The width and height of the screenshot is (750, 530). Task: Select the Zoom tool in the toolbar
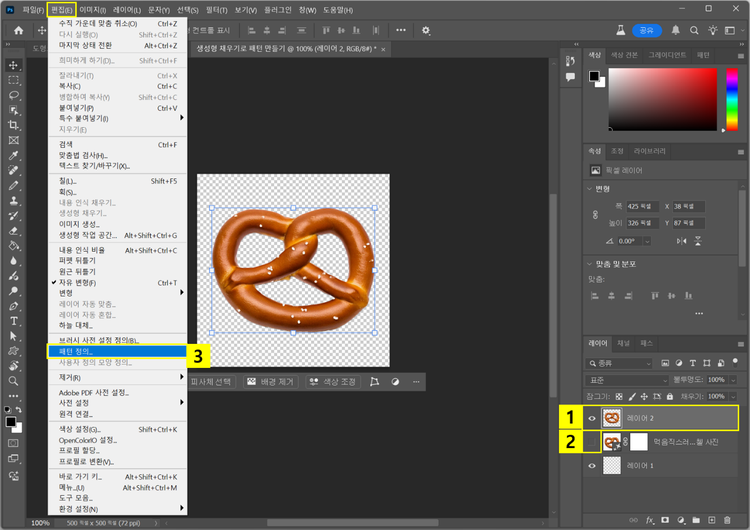pyautogui.click(x=14, y=381)
